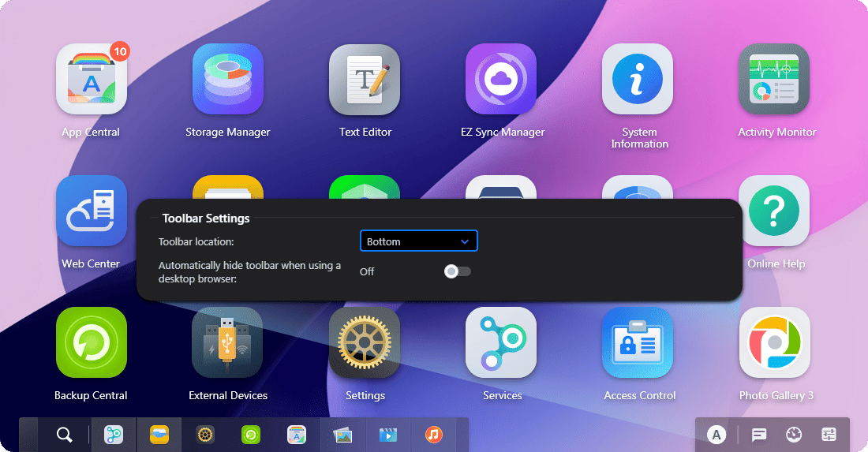Click the search magnifier in taskbar
868x452 pixels.
(x=64, y=435)
